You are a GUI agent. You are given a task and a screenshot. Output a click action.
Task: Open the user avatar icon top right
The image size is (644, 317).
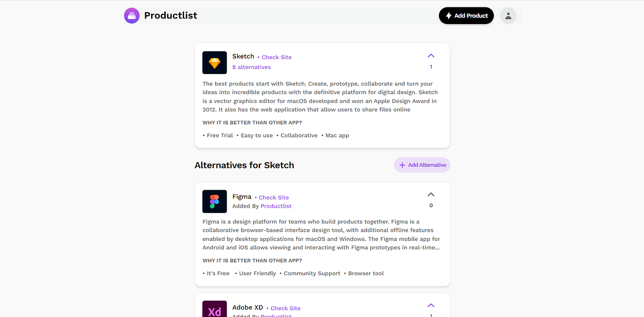click(x=508, y=15)
